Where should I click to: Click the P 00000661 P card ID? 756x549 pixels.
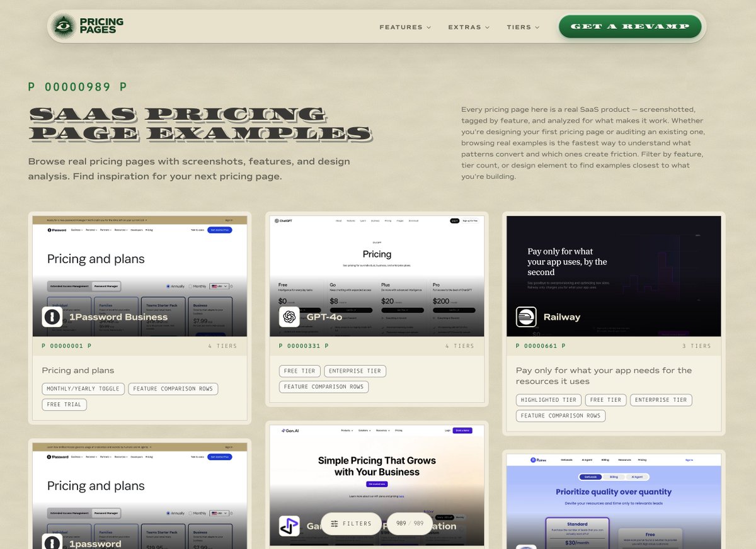(x=541, y=346)
